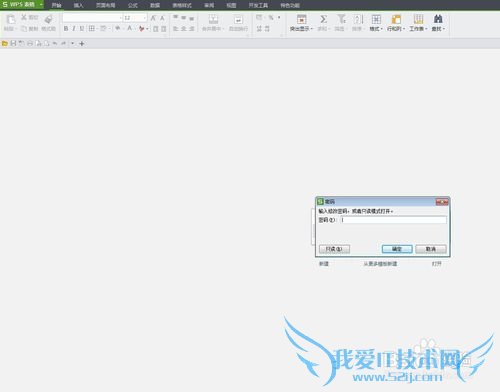The image size is (500, 392).
Task: Click the 新建 link below the dialog
Action: pyautogui.click(x=324, y=264)
